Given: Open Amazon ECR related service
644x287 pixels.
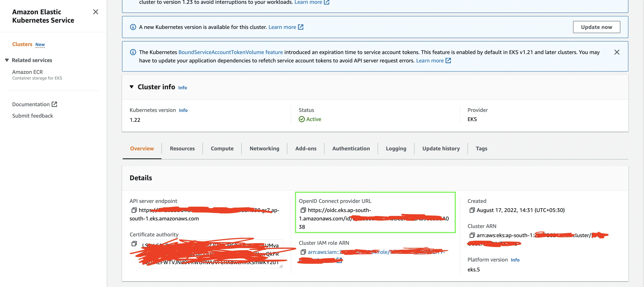Looking at the screenshot, I should [x=27, y=72].
